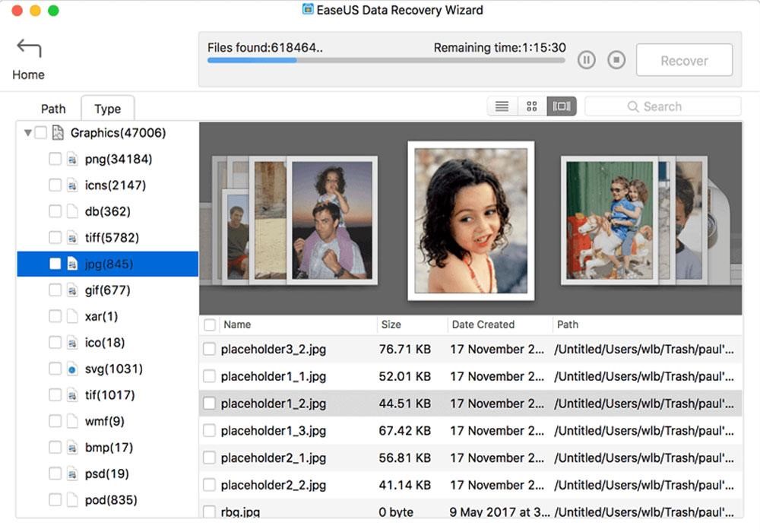Image resolution: width=760 pixels, height=532 pixels.
Task: Click the psd file type icon
Action: point(72,473)
